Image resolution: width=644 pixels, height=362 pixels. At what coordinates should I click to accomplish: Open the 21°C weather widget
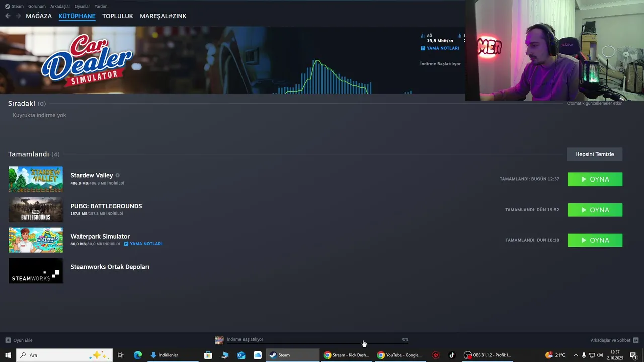[x=555, y=355]
